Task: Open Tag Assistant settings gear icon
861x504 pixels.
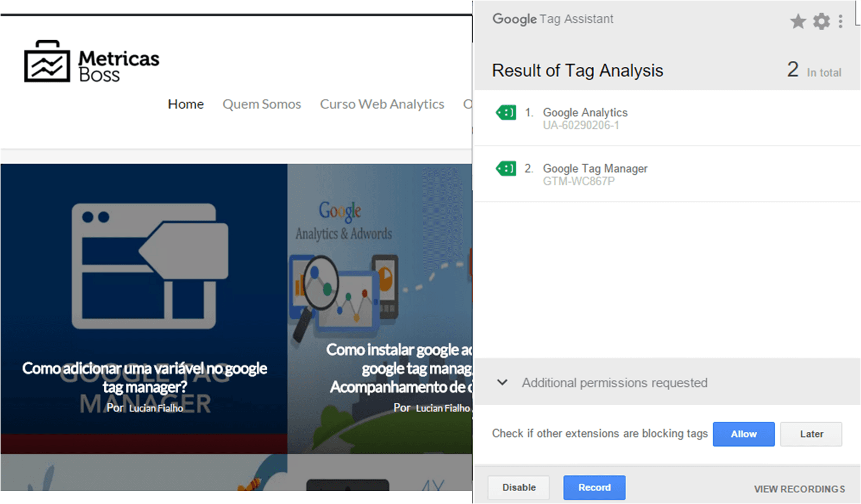Action: point(821,21)
